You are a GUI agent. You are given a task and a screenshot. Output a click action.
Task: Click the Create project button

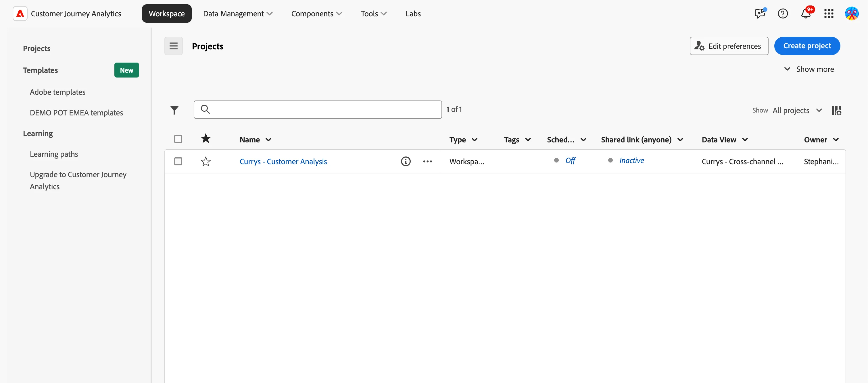click(807, 46)
